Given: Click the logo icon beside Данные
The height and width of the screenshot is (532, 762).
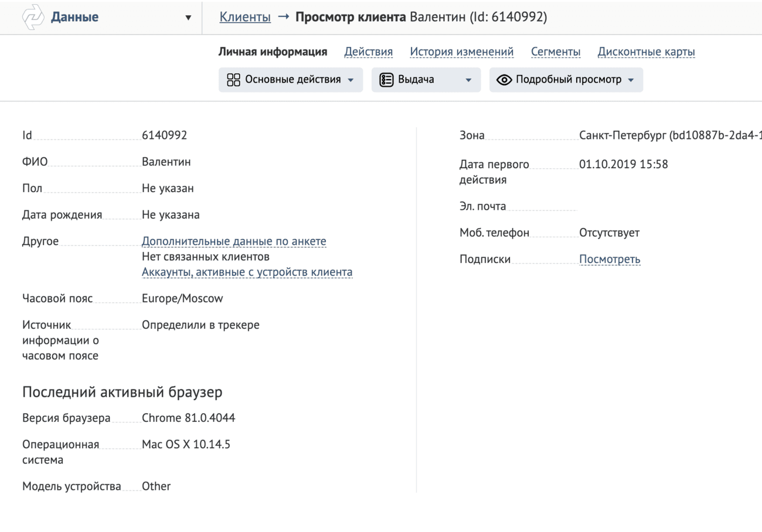Looking at the screenshot, I should coord(33,17).
